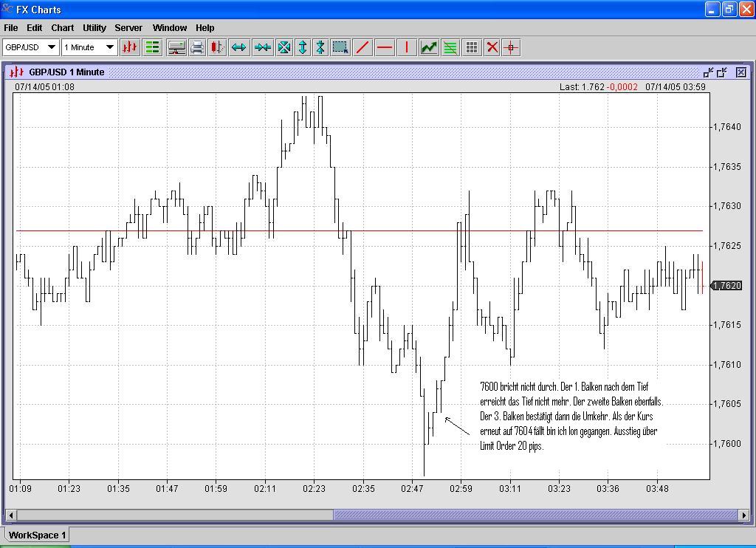Image resolution: width=756 pixels, height=548 pixels.
Task: Toggle the rectangle zoom selection tool
Action: click(x=340, y=47)
